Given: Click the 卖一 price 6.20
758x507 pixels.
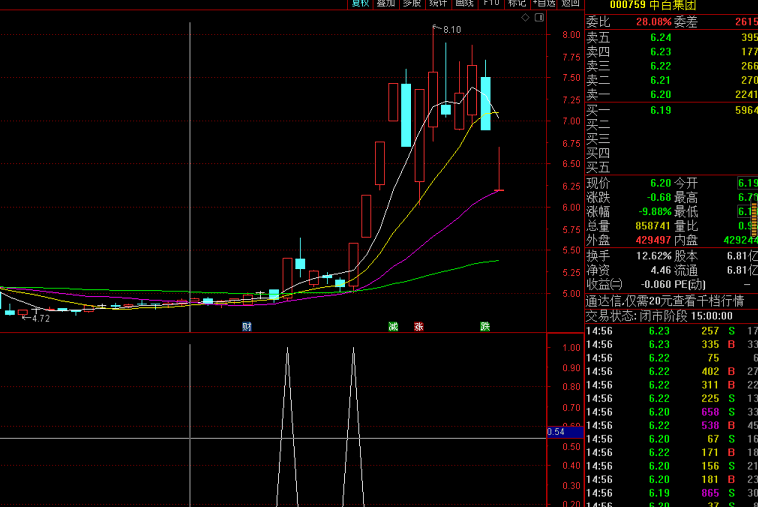Looking at the screenshot, I should pyautogui.click(x=660, y=95).
